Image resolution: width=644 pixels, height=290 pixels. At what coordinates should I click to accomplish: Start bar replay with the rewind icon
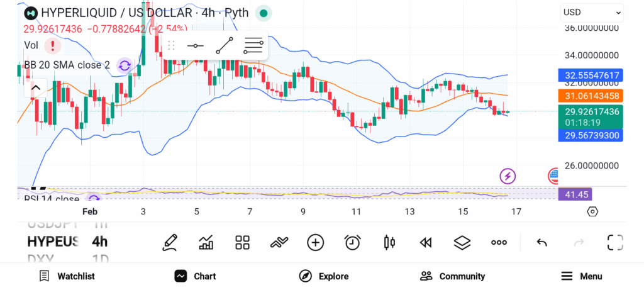426,242
